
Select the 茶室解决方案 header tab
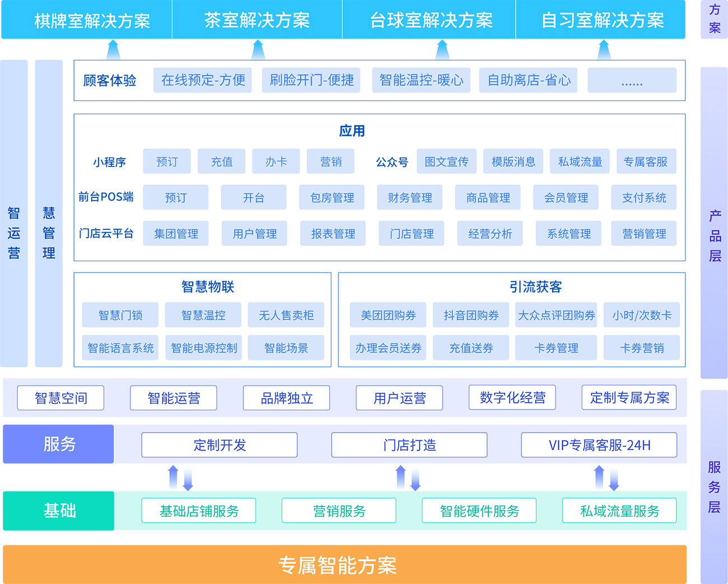coord(257,20)
